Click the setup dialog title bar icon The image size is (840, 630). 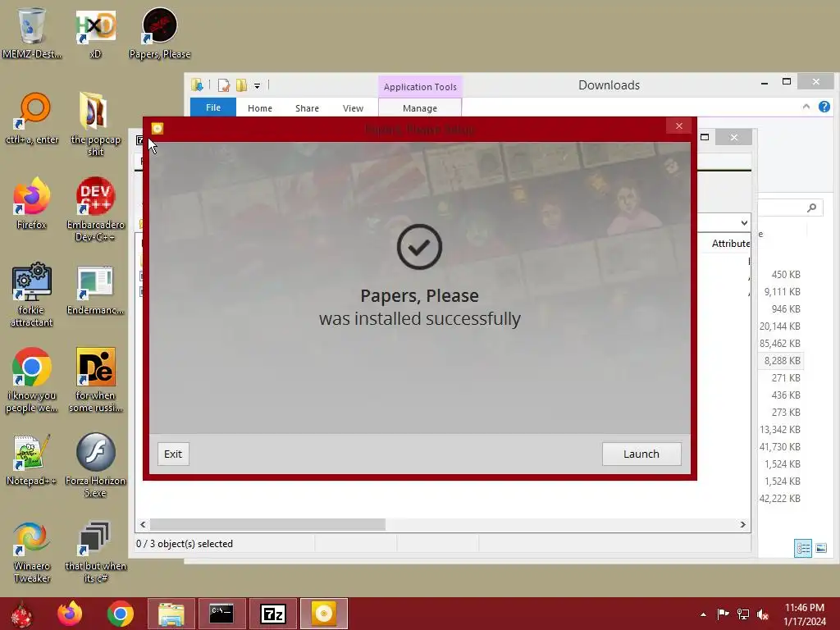pyautogui.click(x=157, y=129)
